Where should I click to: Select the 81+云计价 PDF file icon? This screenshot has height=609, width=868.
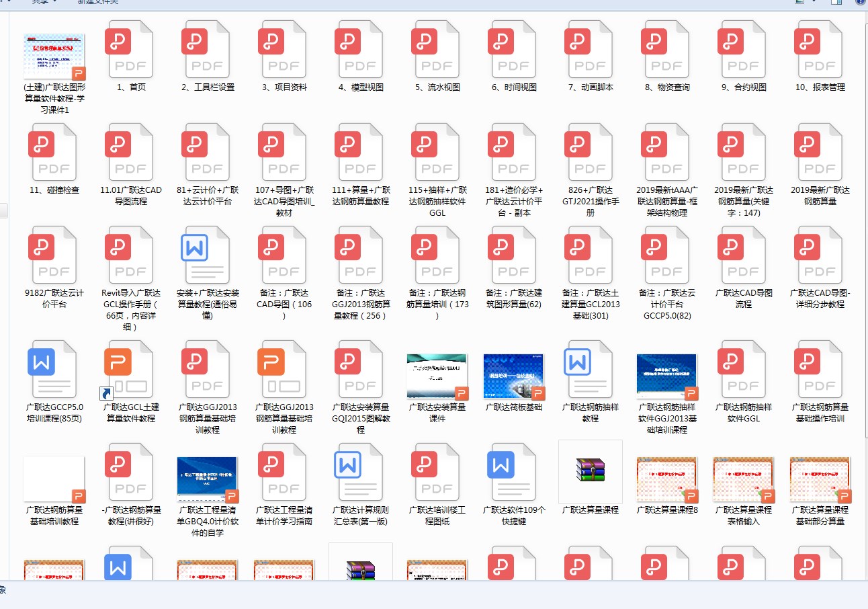click(205, 153)
